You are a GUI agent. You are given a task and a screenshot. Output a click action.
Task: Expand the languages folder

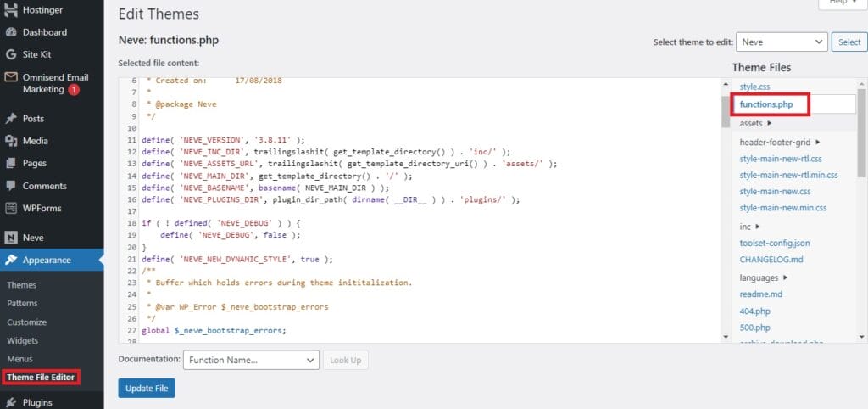click(x=764, y=277)
